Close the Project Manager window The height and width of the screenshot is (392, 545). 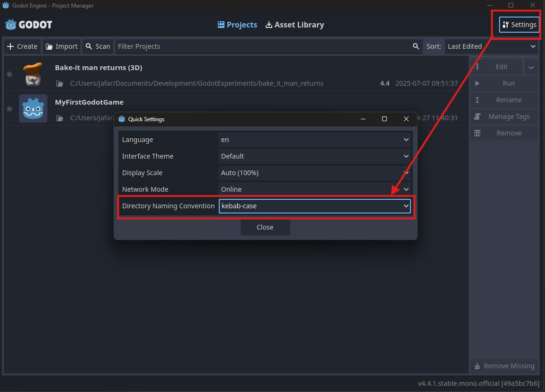coord(533,5)
